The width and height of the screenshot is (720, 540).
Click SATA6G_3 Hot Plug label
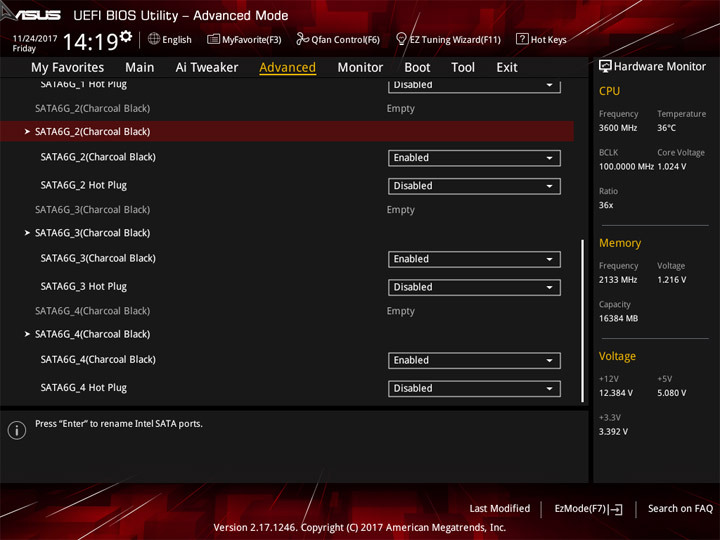[84, 287]
